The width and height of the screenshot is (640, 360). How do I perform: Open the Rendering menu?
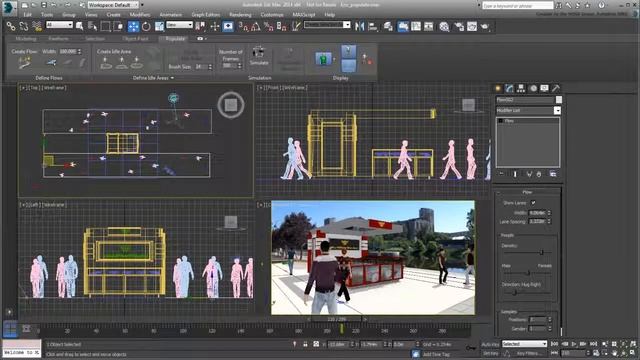240,15
